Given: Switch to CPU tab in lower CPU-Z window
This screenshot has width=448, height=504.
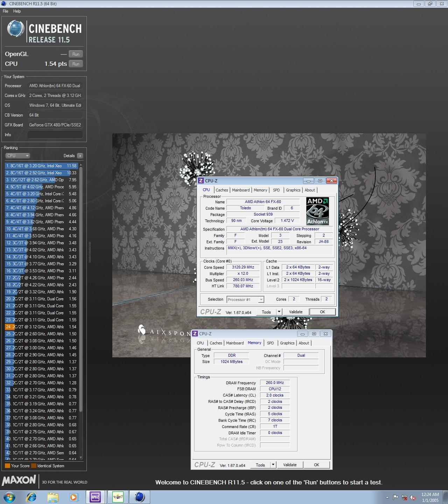Looking at the screenshot, I should pos(201,343).
